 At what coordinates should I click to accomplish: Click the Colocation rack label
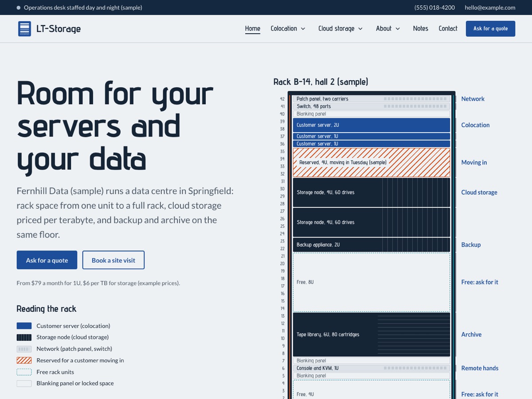coord(475,125)
